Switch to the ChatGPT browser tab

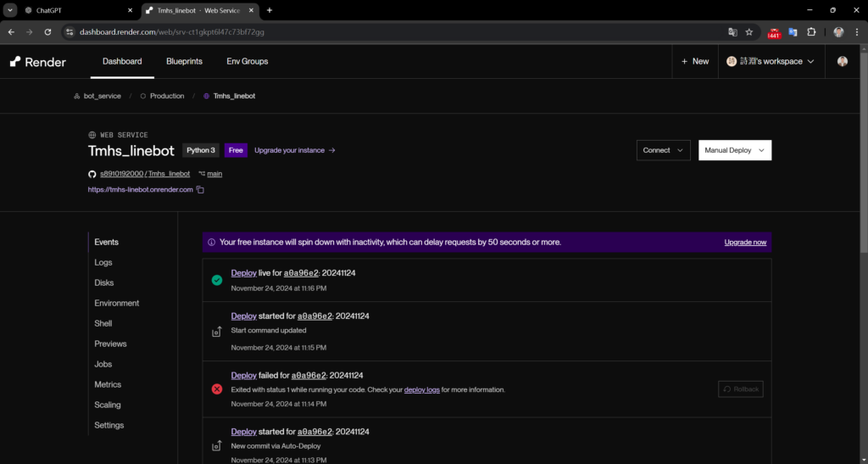77,10
